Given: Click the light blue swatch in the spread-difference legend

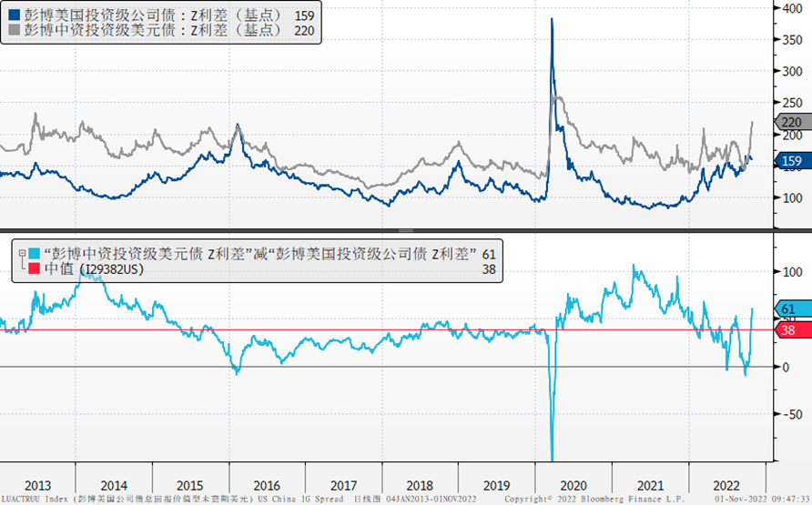Looking at the screenshot, I should pyautogui.click(x=35, y=254).
